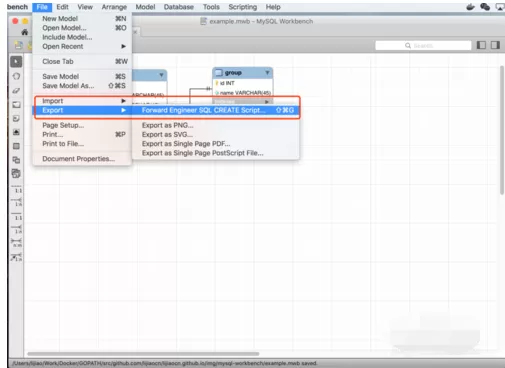The width and height of the screenshot is (505, 368).
Task: Click the vertical canvas scrollbar
Action: 502,130
